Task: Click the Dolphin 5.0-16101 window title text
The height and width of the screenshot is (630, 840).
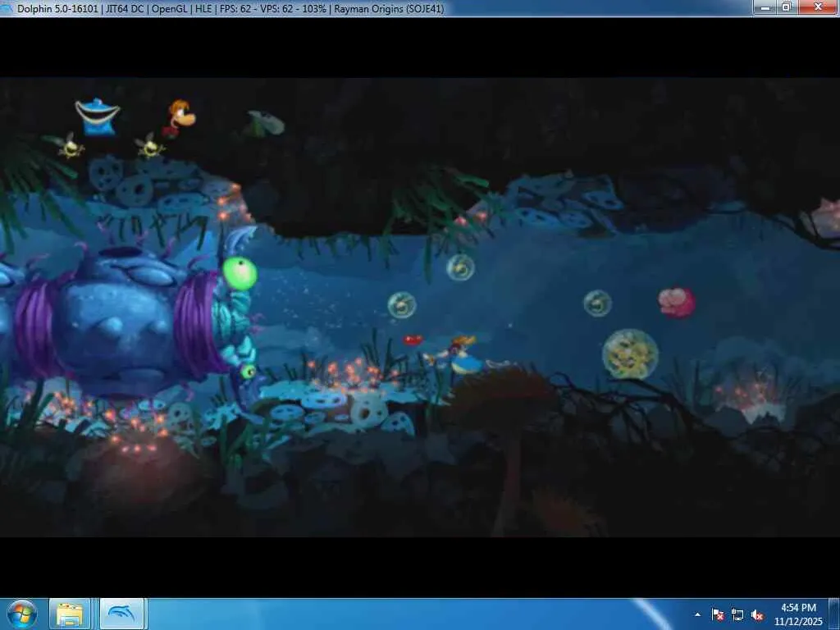Action: point(231,8)
